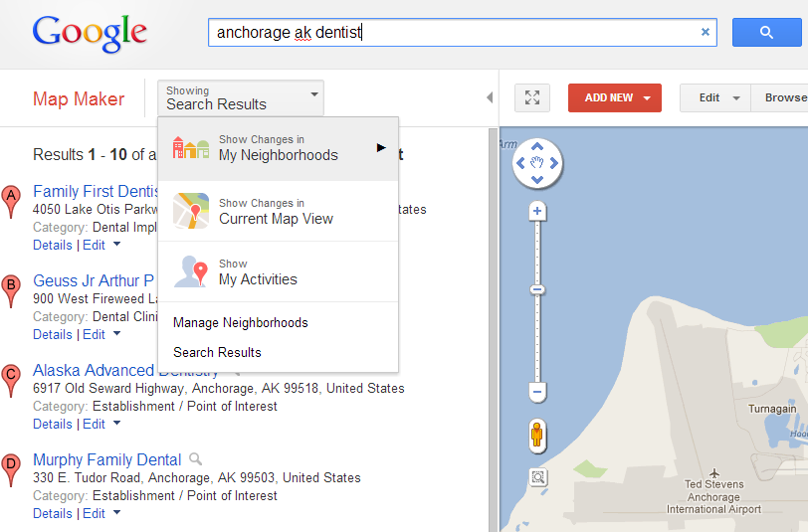Open the Edit dropdown in the map toolbar
Screen dimensions: 808x532
pos(715,97)
